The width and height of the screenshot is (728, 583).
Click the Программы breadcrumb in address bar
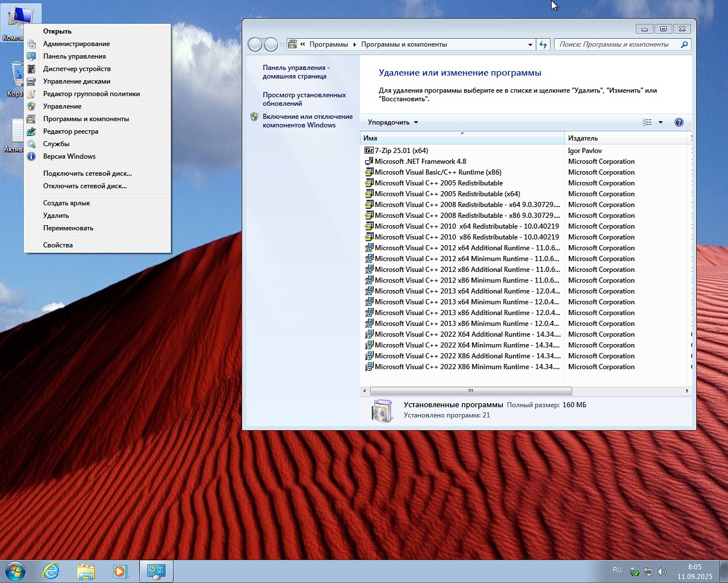pyautogui.click(x=329, y=44)
